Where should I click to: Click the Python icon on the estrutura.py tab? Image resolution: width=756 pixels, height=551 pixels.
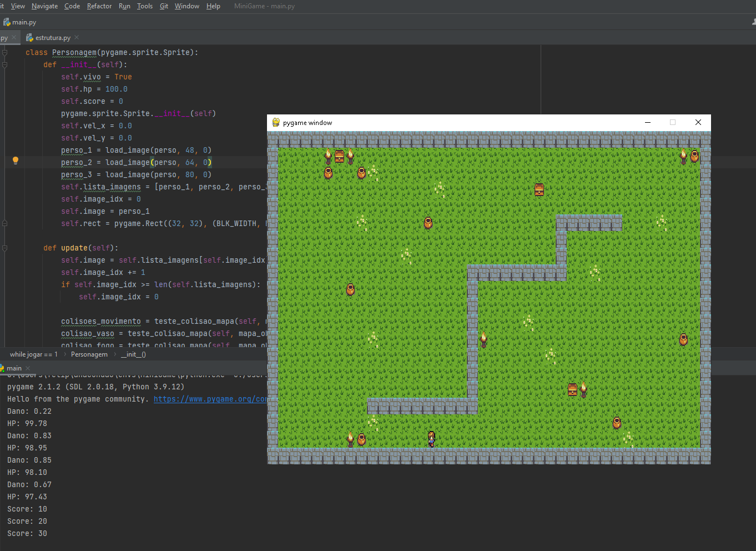click(x=29, y=38)
